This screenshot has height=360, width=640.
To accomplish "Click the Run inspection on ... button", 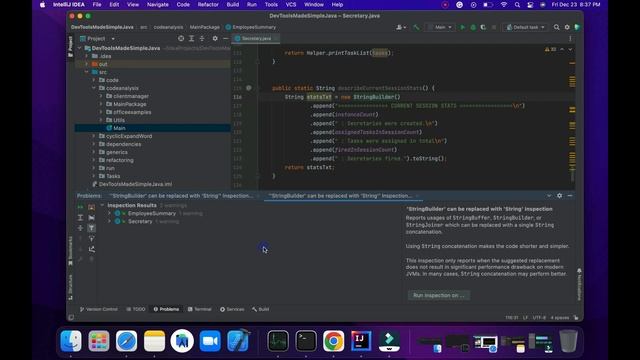I will [x=439, y=295].
